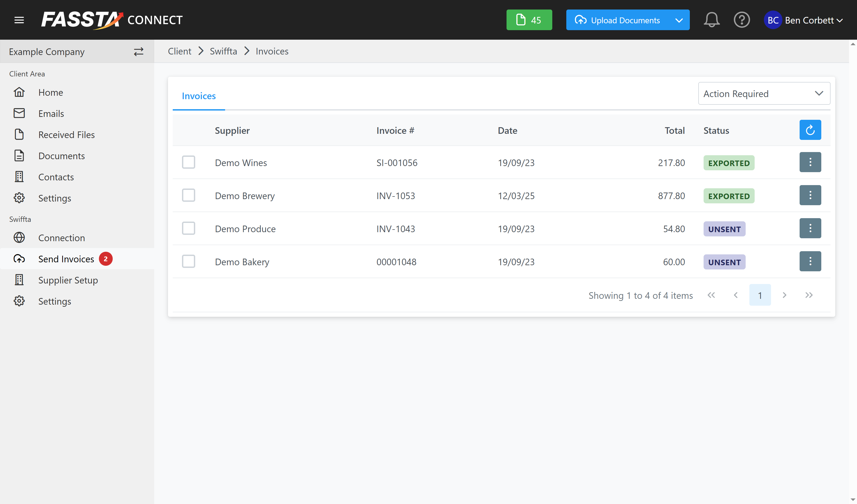This screenshot has height=504, width=857.
Task: Open the Ben Corbett user menu
Action: (x=804, y=20)
